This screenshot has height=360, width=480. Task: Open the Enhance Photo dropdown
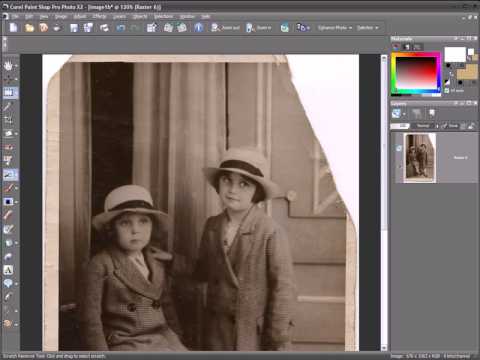[x=335, y=28]
